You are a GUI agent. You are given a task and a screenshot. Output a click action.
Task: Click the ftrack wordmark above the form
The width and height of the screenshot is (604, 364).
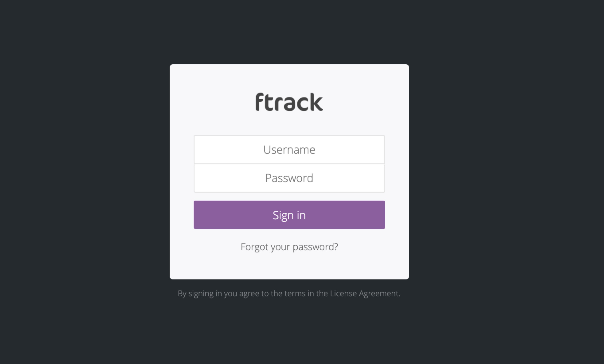(289, 102)
